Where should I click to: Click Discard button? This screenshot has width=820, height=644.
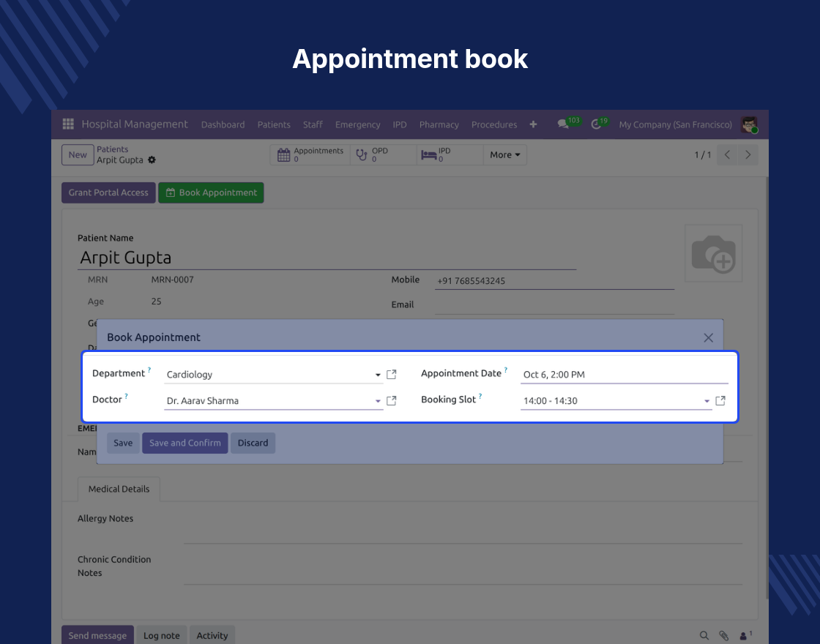(253, 443)
